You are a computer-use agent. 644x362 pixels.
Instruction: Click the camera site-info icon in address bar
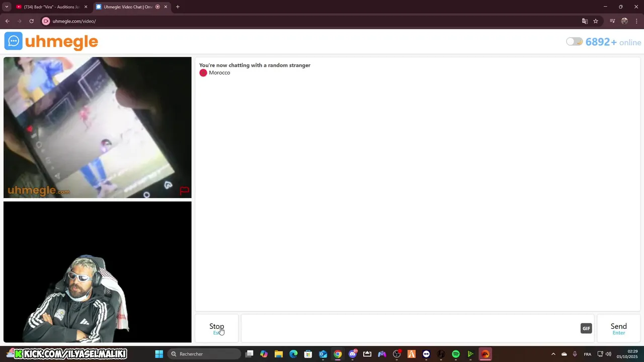click(x=46, y=21)
